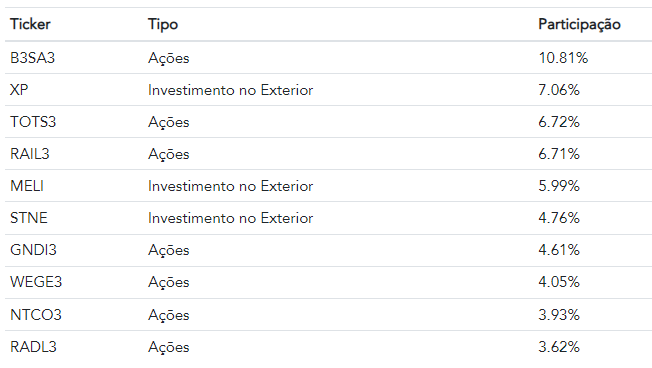Select the GNDI3 ticker cell
652x368 pixels.
(x=33, y=250)
